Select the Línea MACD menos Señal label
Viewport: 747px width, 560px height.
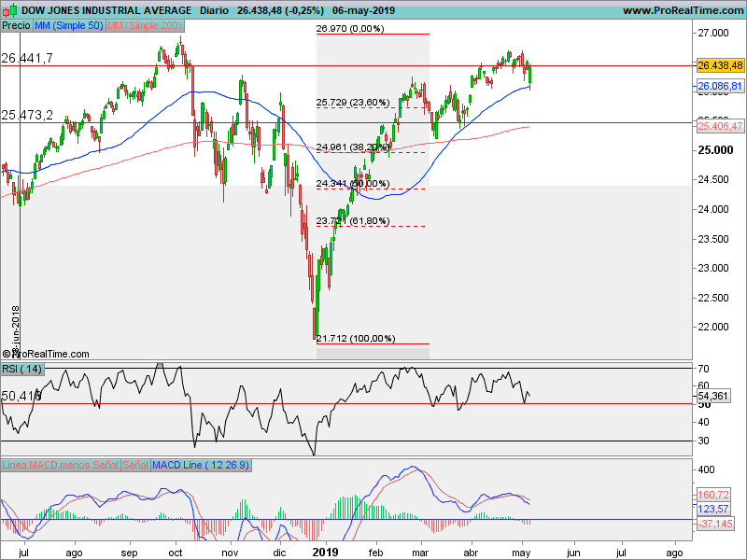tap(60, 465)
